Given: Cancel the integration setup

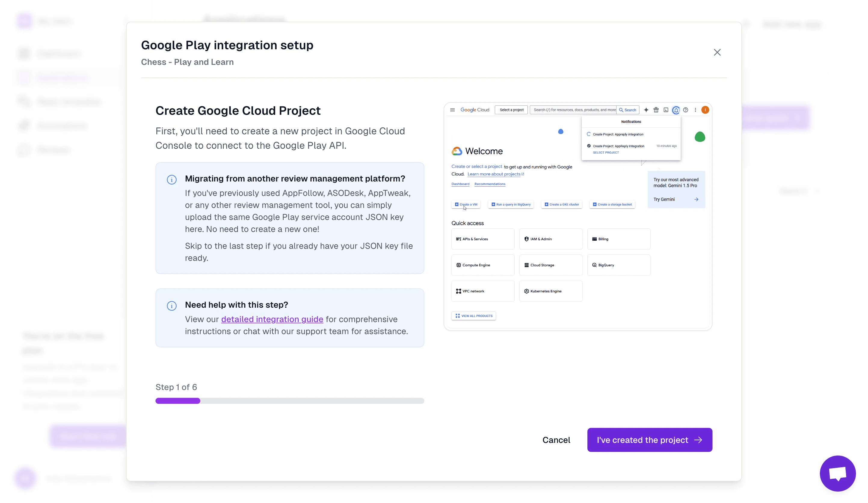Looking at the screenshot, I should tap(556, 440).
